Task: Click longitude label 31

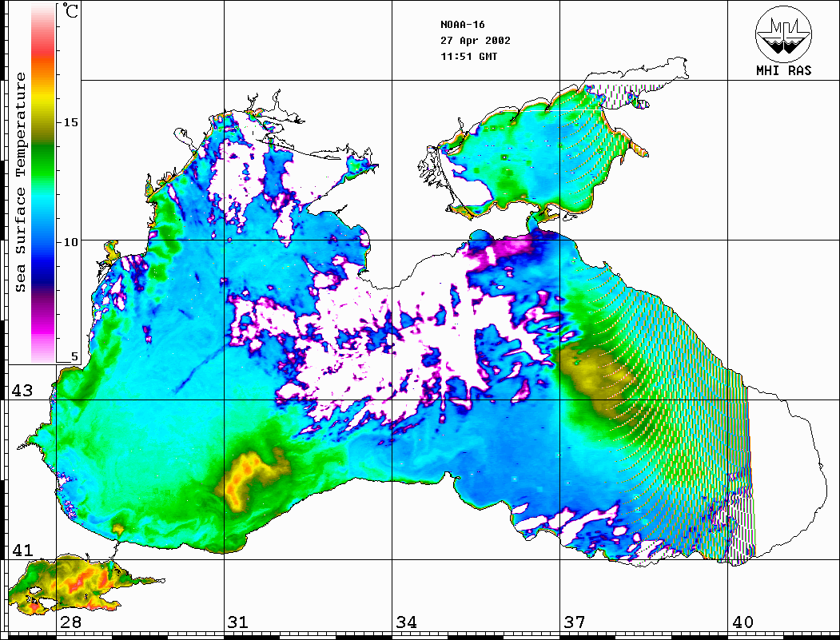Action: (238, 622)
